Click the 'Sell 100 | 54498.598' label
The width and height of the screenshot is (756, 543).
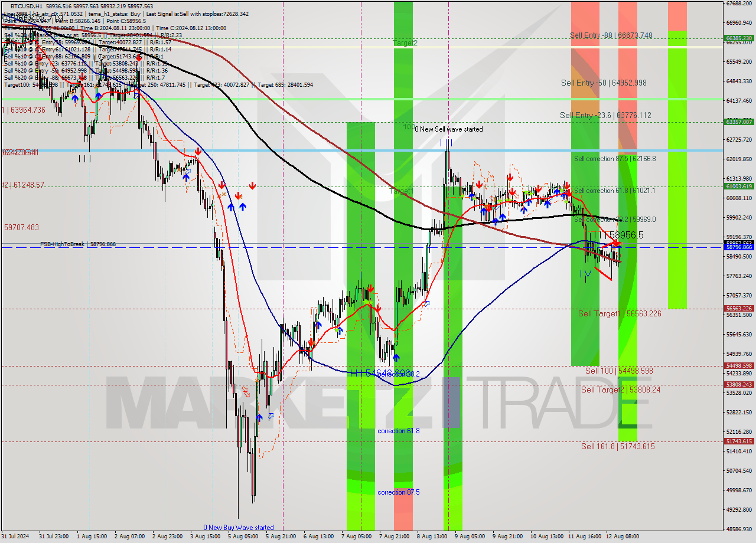click(619, 371)
